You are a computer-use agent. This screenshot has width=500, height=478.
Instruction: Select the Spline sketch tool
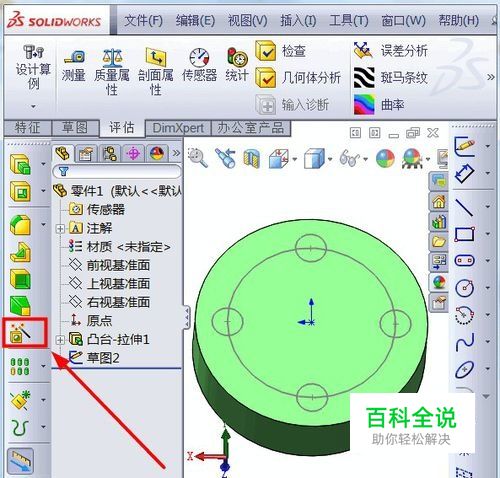pyautogui.click(x=464, y=342)
